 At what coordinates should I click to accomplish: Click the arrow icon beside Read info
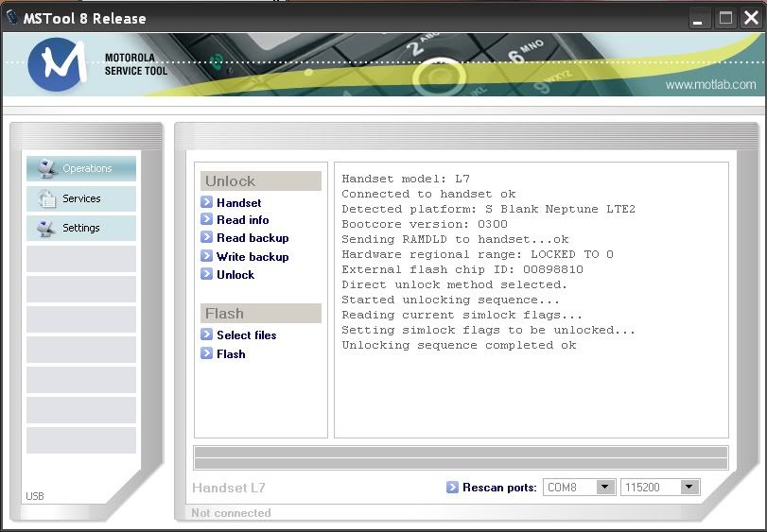[x=207, y=220]
